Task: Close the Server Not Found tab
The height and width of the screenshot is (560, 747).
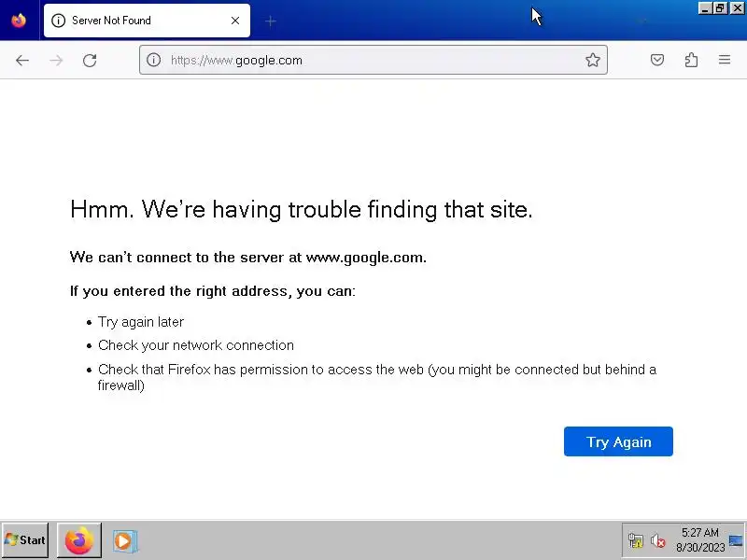Action: (235, 21)
